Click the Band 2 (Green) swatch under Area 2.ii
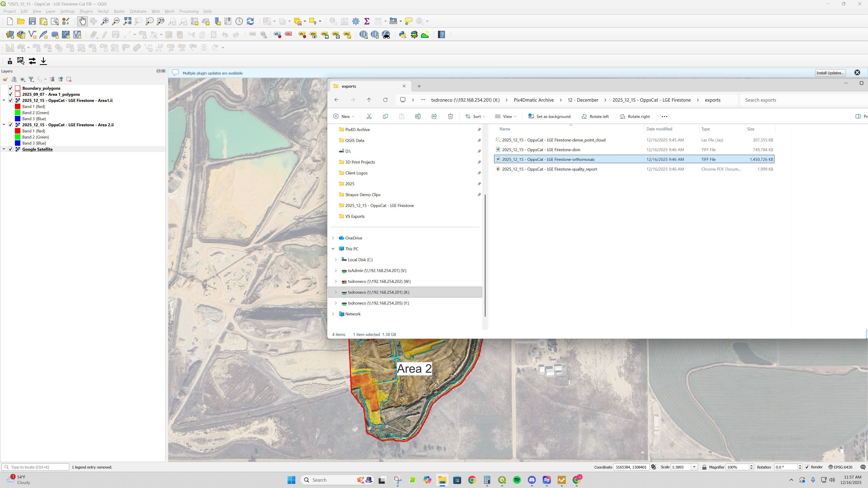This screenshot has width=868, height=488. (18, 137)
